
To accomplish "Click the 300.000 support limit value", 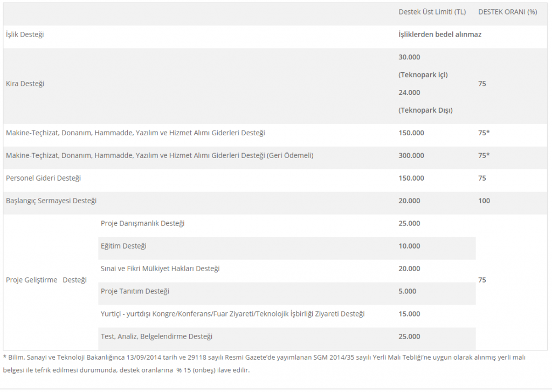I will [x=411, y=156].
